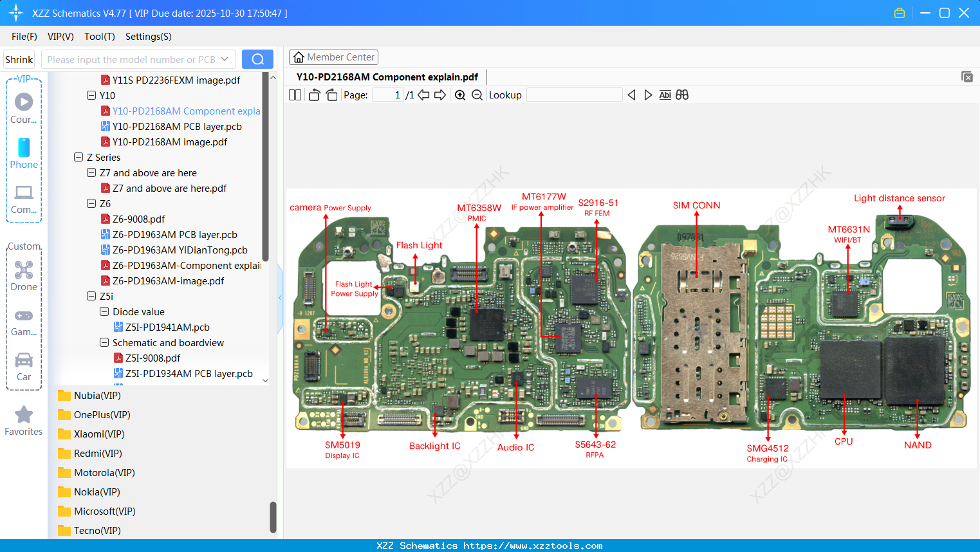Select the two-page view layout icon
The width and height of the screenshot is (980, 552).
pyautogui.click(x=295, y=95)
